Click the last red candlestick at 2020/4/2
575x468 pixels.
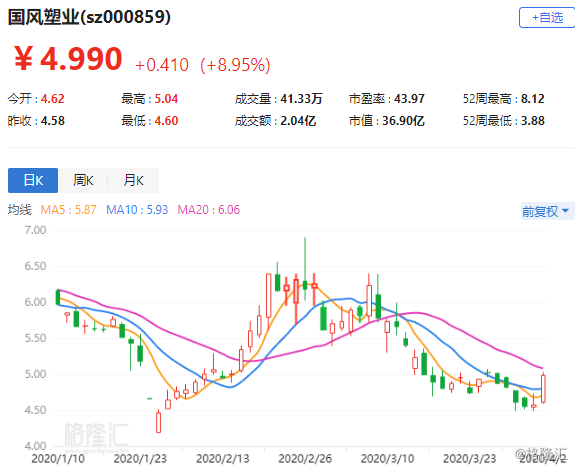[543, 388]
